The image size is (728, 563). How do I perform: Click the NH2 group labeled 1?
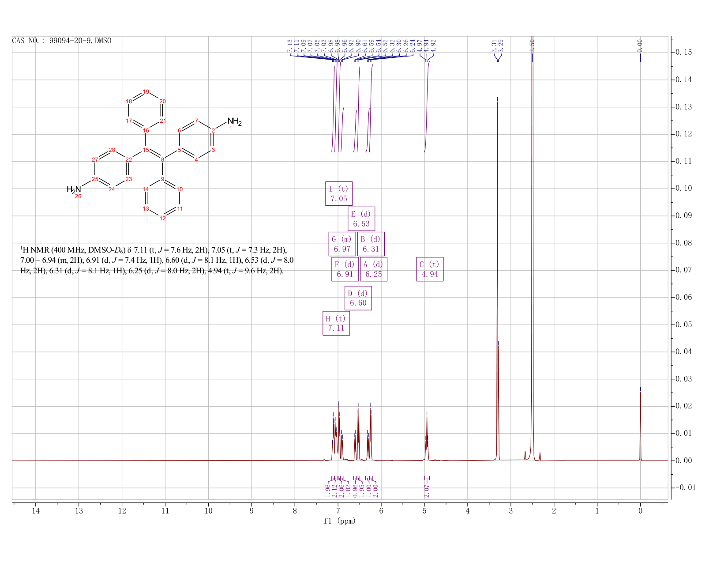click(x=234, y=122)
